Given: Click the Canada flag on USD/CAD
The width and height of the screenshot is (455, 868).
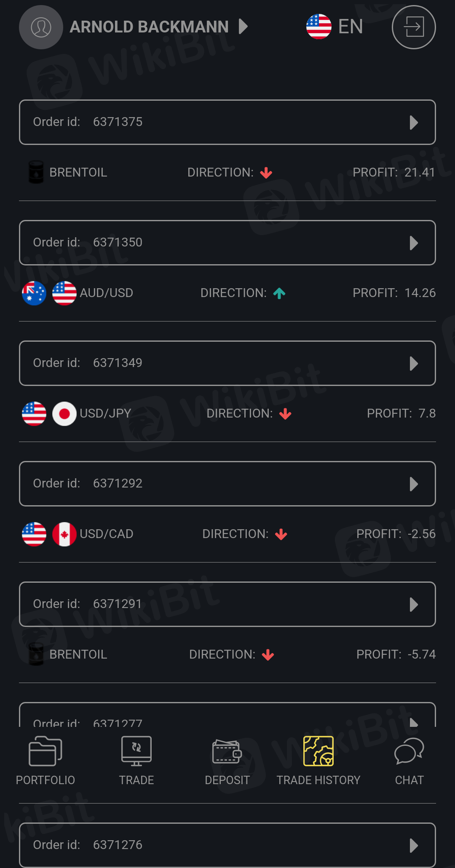Looking at the screenshot, I should (64, 534).
